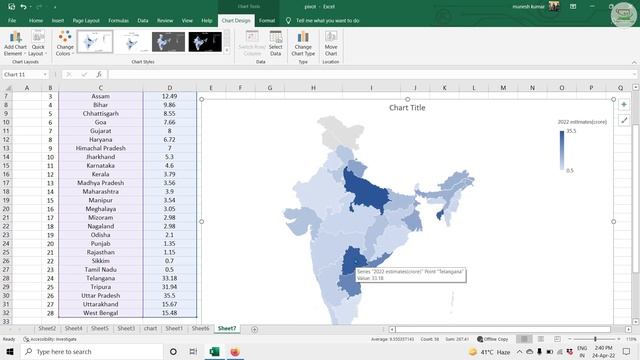Click select all corner of worksheet
640x360 pixels.
pyautogui.click(x=7, y=88)
